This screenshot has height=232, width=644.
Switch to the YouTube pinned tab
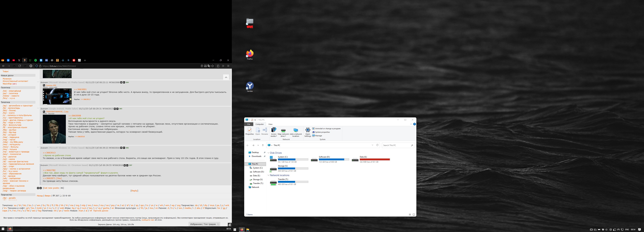(x=14, y=60)
